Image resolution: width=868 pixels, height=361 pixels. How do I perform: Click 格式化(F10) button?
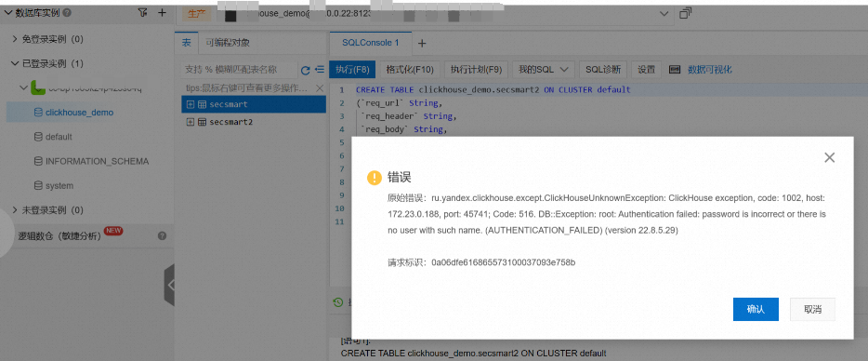click(410, 70)
